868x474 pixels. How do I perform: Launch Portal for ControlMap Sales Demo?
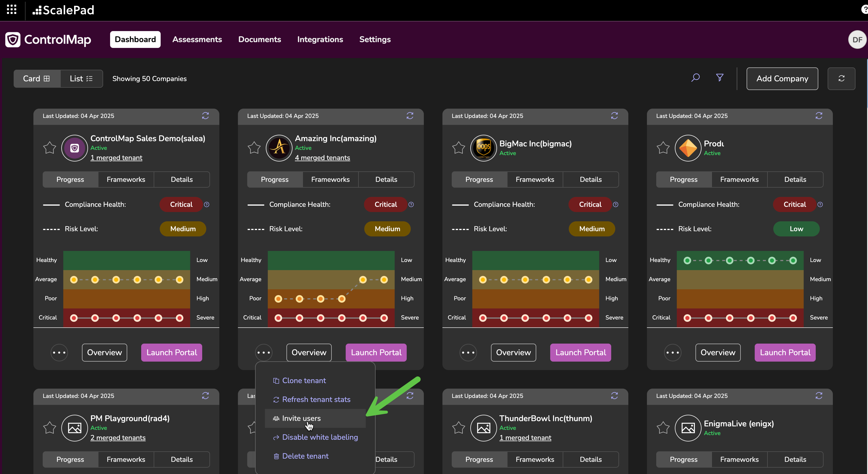click(171, 353)
